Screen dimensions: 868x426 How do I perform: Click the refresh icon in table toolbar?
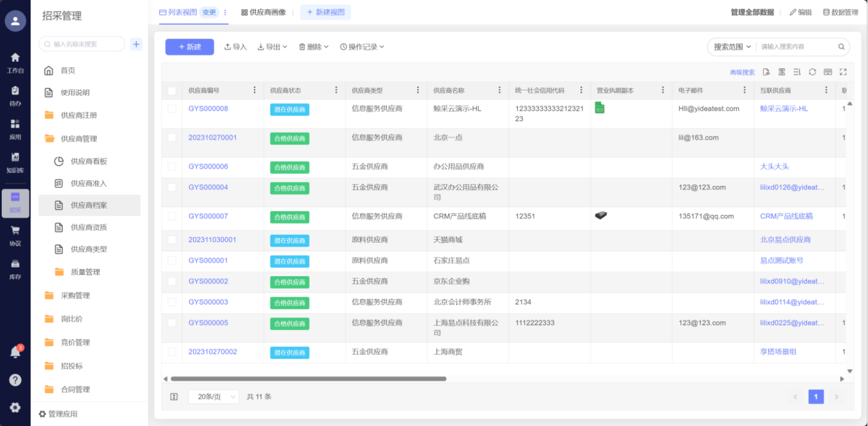click(812, 72)
